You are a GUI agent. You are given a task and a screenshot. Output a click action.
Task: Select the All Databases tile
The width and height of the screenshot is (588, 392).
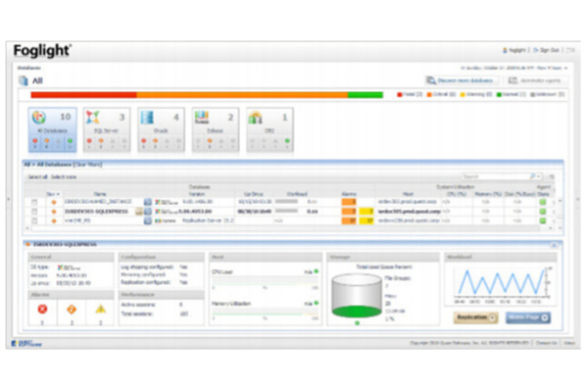pos(53,129)
